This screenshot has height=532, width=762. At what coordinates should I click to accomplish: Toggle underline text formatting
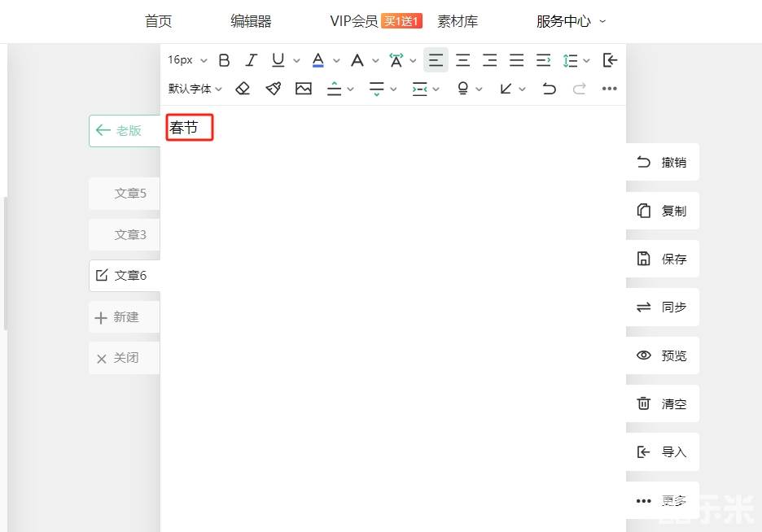278,60
